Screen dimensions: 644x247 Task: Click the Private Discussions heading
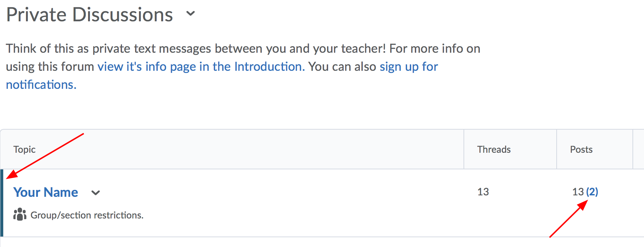[90, 15]
